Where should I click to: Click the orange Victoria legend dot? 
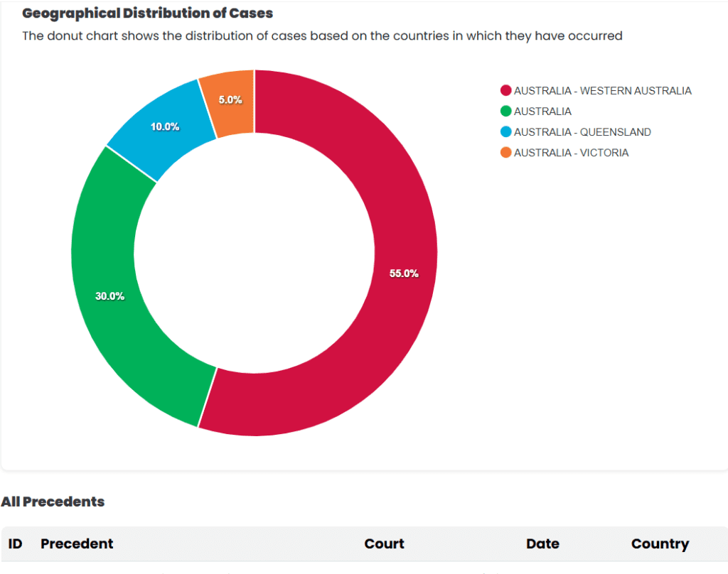(x=505, y=153)
